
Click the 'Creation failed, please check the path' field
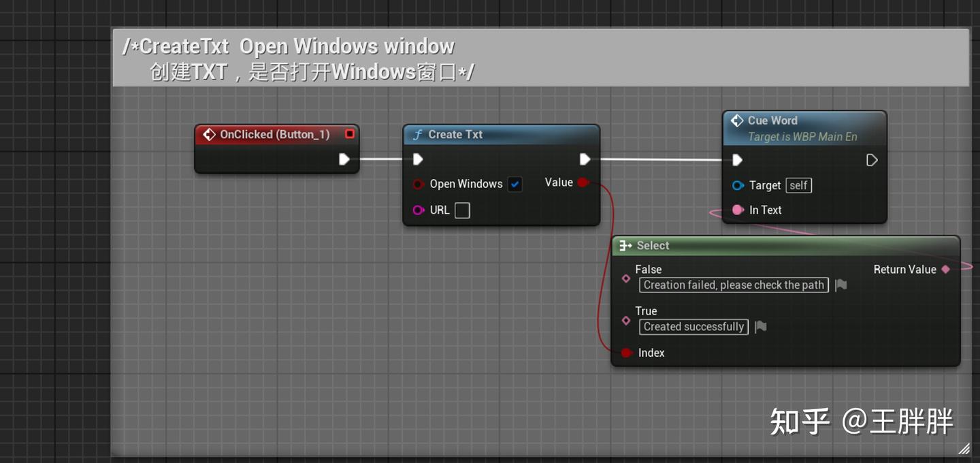[734, 285]
